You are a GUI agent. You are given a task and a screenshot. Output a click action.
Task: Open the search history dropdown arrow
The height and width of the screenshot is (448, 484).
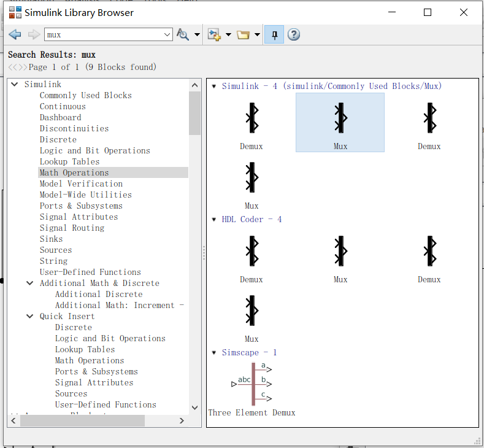point(167,34)
